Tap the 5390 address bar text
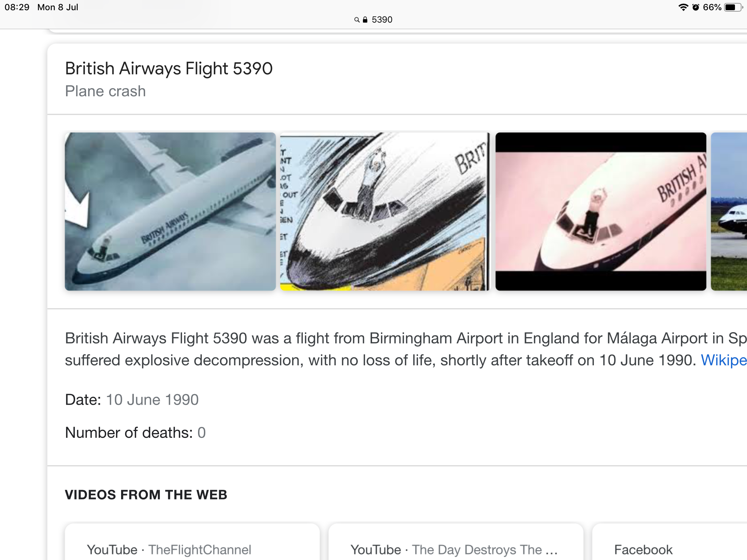Viewport: 747px width, 560px height. (382, 20)
